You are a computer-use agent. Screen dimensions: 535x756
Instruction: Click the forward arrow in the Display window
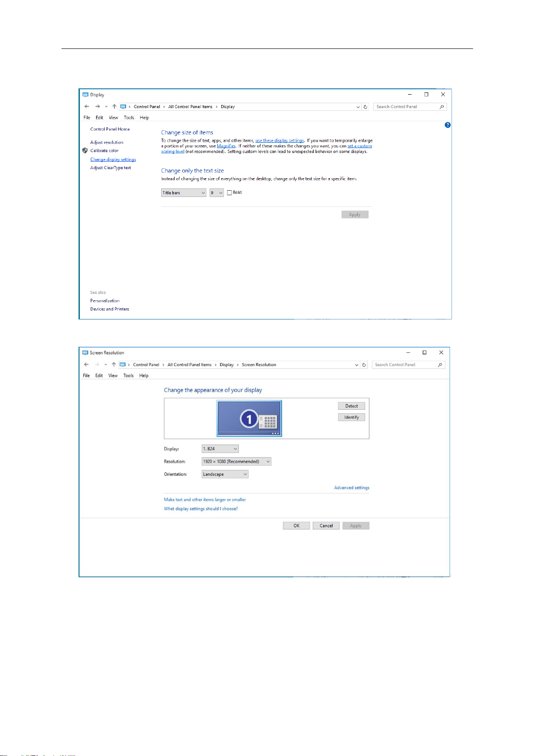[97, 107]
